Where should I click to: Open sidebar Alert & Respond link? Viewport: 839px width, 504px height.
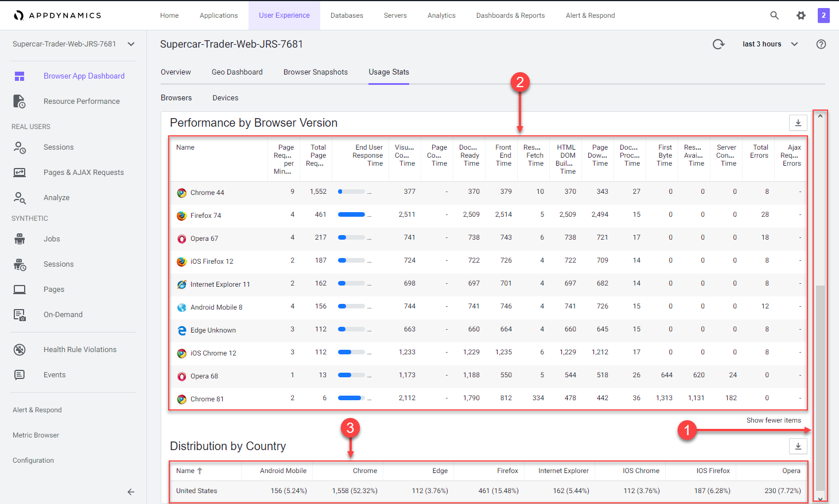click(x=37, y=410)
